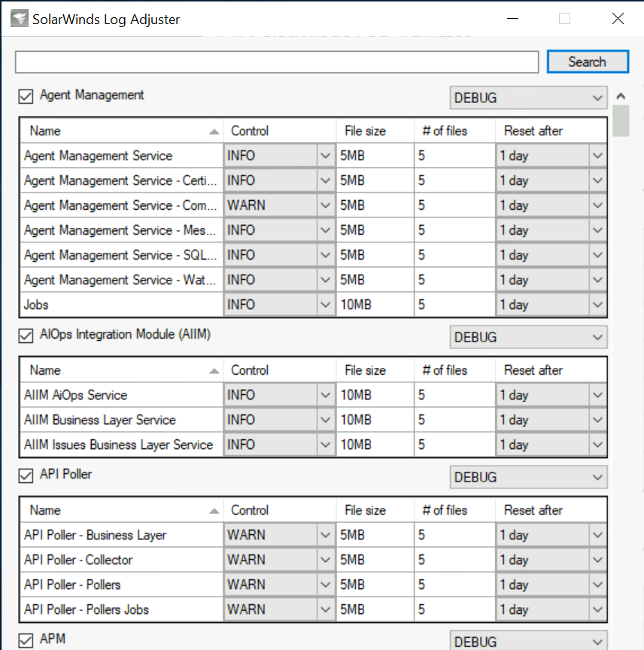Click Reset after header in API Poller table
This screenshot has width=644, height=650.
coord(551,510)
